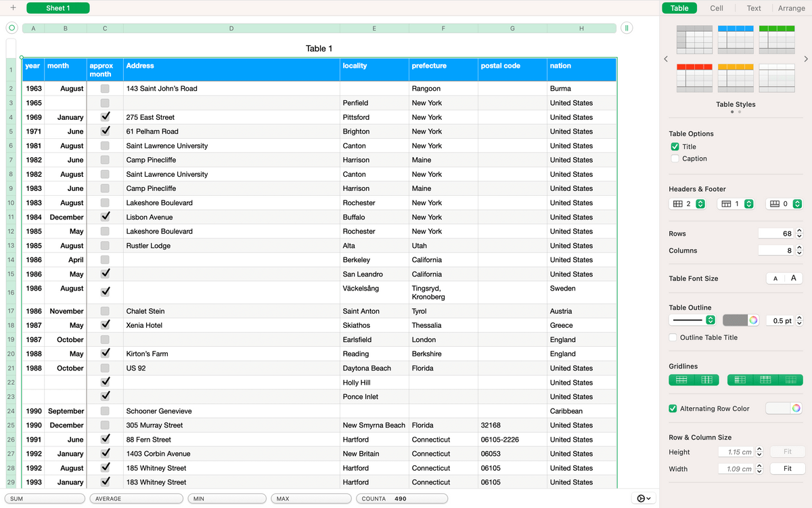Toggle header column gridlines button
The image size is (812, 508).
(740, 380)
